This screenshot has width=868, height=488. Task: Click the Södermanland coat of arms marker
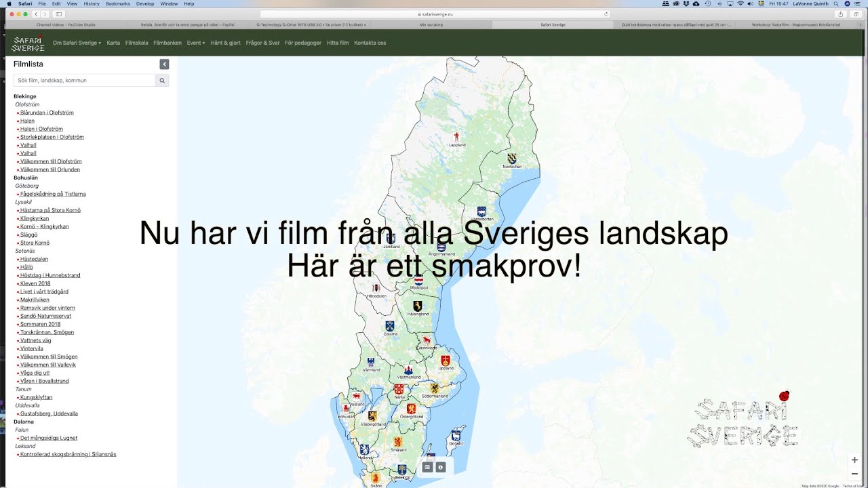point(435,388)
